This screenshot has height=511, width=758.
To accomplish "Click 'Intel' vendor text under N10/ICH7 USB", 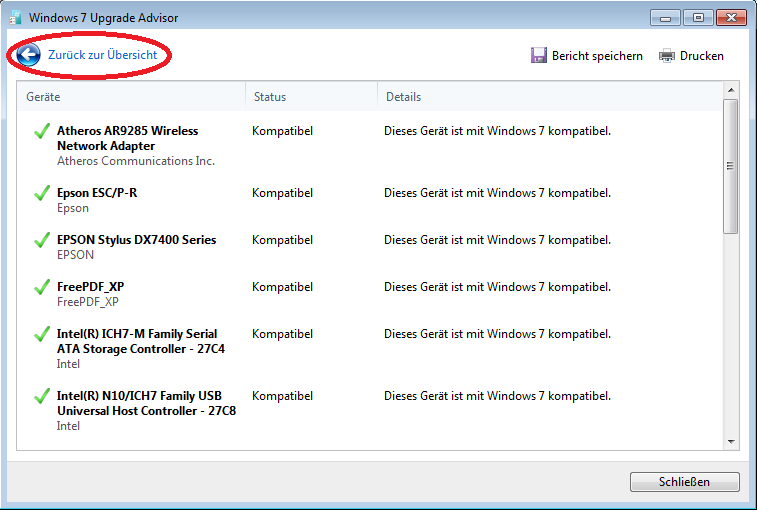I will pos(68,426).
